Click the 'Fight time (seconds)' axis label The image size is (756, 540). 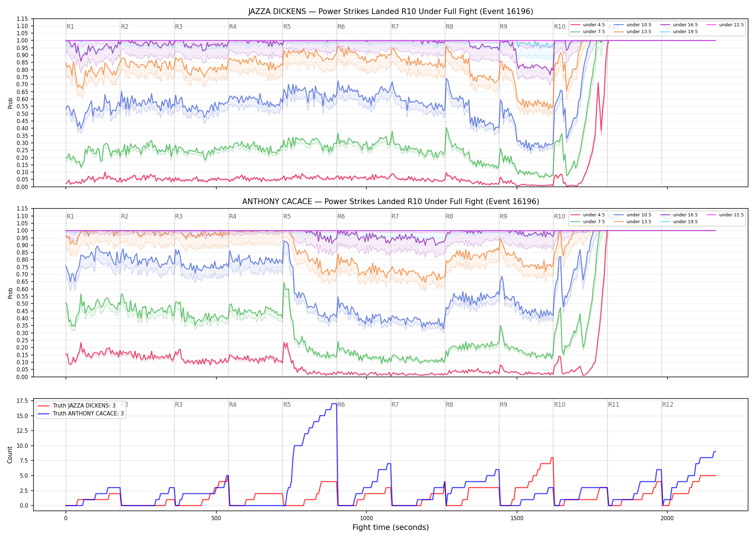point(391,527)
